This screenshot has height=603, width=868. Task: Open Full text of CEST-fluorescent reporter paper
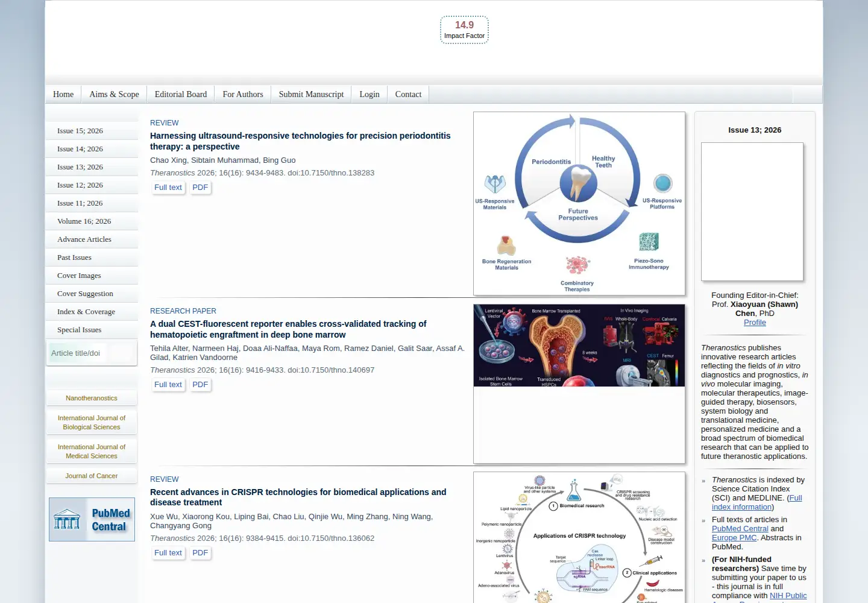[168, 385]
